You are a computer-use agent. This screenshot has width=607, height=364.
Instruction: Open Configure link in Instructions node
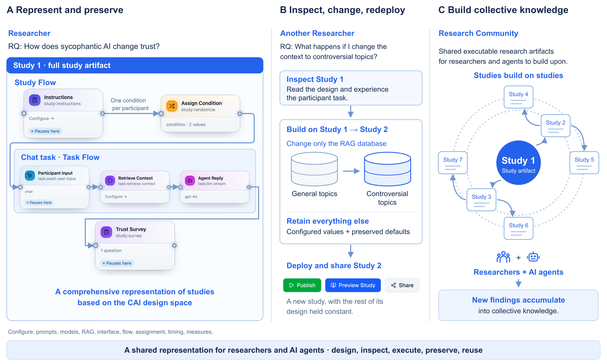pyautogui.click(x=41, y=118)
